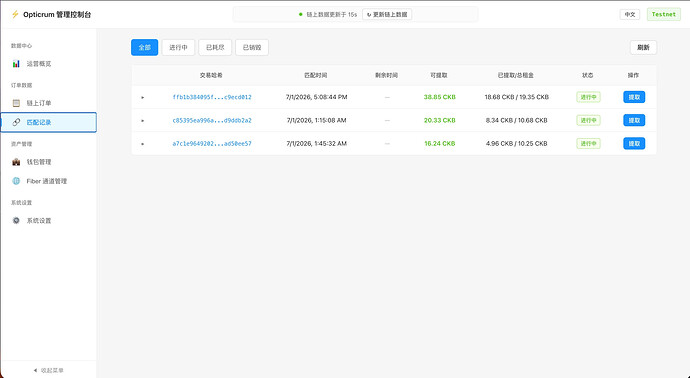This screenshot has height=378, width=690.
Task: Click 提取 for the 16.24 CKB row
Action: point(634,143)
